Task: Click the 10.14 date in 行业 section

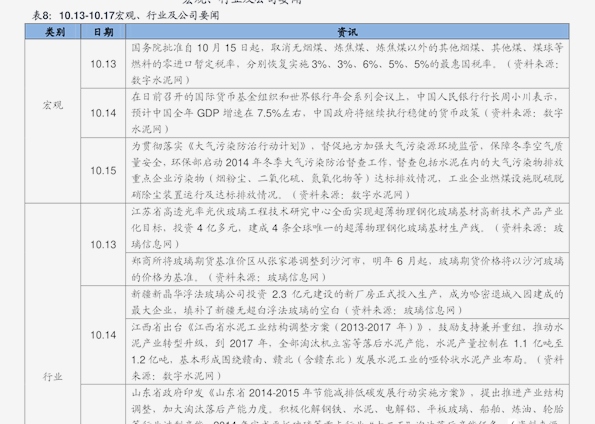Action: click(x=103, y=335)
